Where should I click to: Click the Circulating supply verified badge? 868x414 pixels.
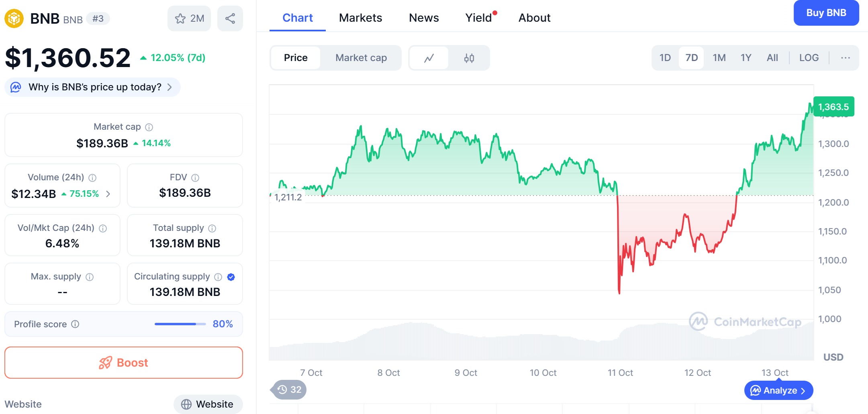(x=231, y=277)
